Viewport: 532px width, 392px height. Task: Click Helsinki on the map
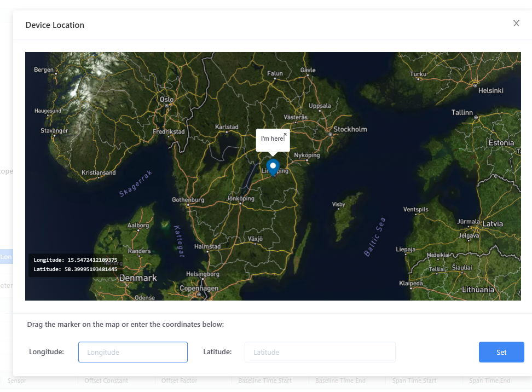490,91
